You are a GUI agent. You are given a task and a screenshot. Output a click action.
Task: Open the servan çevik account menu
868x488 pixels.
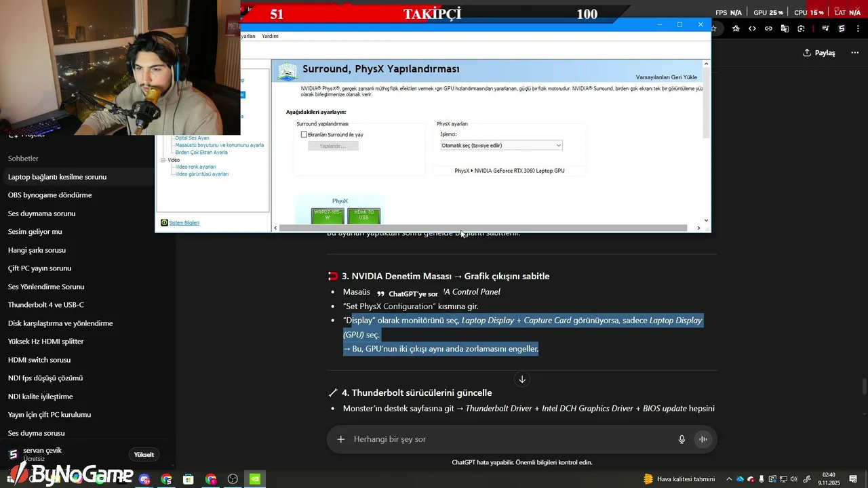point(42,454)
